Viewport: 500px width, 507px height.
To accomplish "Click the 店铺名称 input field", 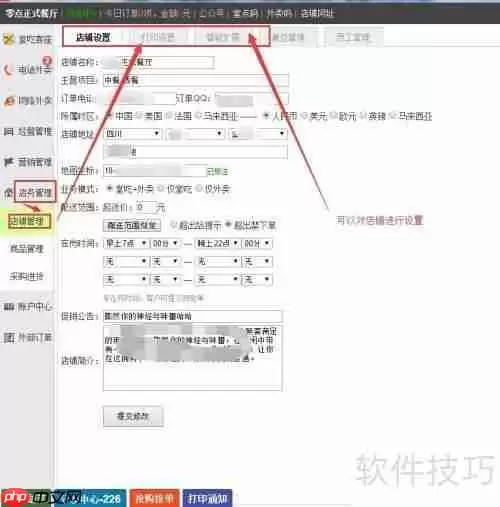I will pyautogui.click(x=158, y=62).
